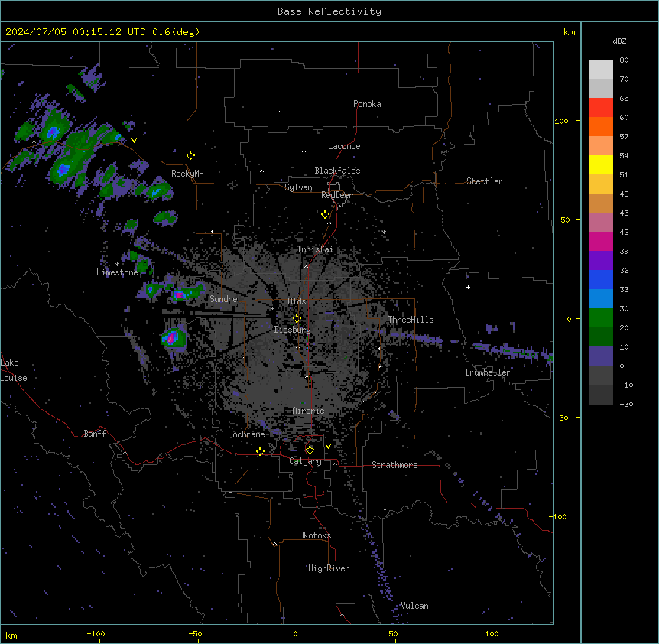
Task: Select the Drumheller town label
Action: [488, 372]
